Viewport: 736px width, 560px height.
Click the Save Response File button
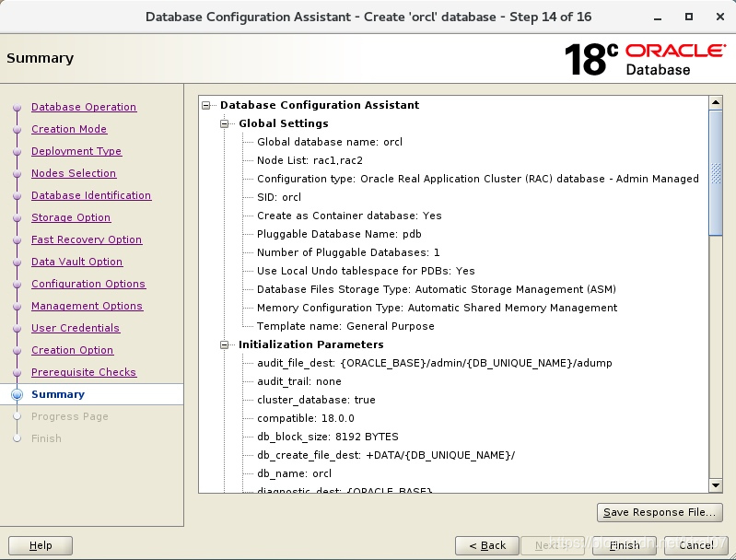(660, 512)
